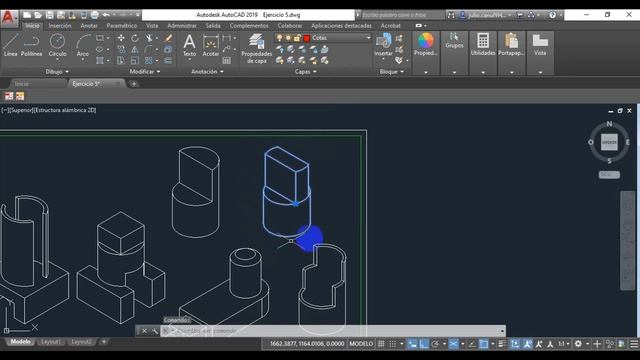Open the Administrar ribbon tab
Screen dimensions: 640x360
tap(182, 26)
